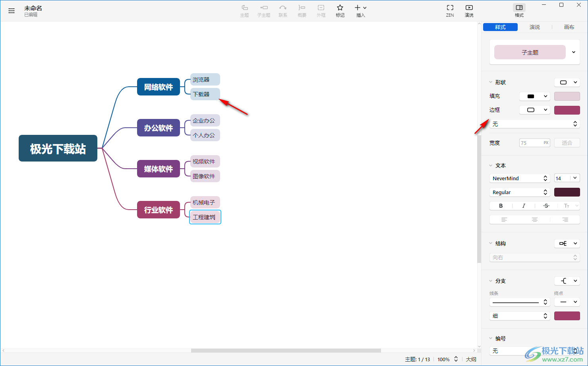The image size is (588, 366).
Task: Align text center
Action: click(535, 220)
